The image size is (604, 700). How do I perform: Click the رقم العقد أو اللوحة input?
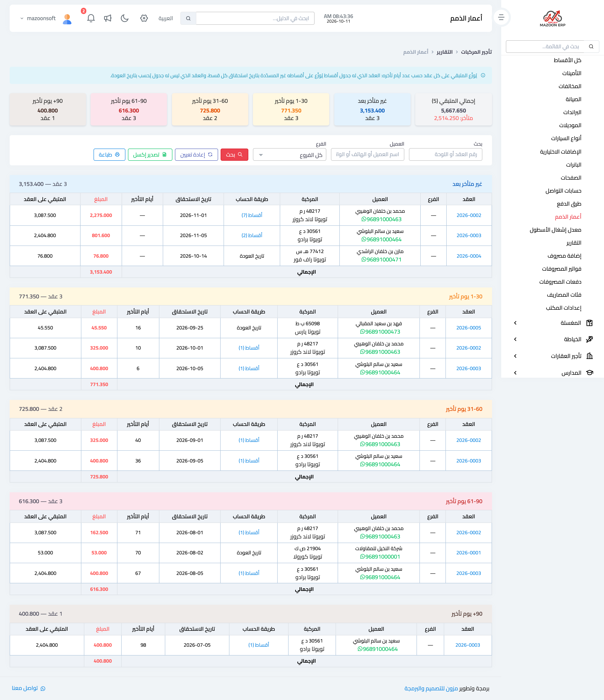(x=446, y=155)
